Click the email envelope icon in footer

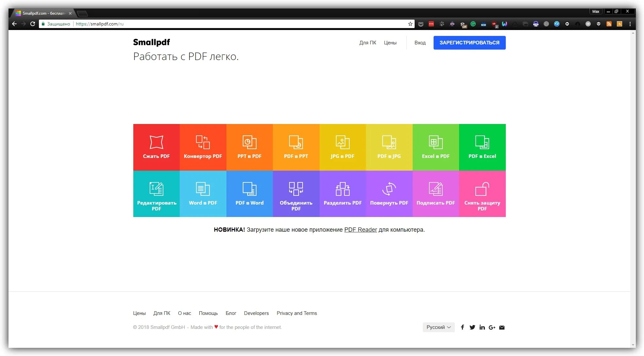(502, 328)
